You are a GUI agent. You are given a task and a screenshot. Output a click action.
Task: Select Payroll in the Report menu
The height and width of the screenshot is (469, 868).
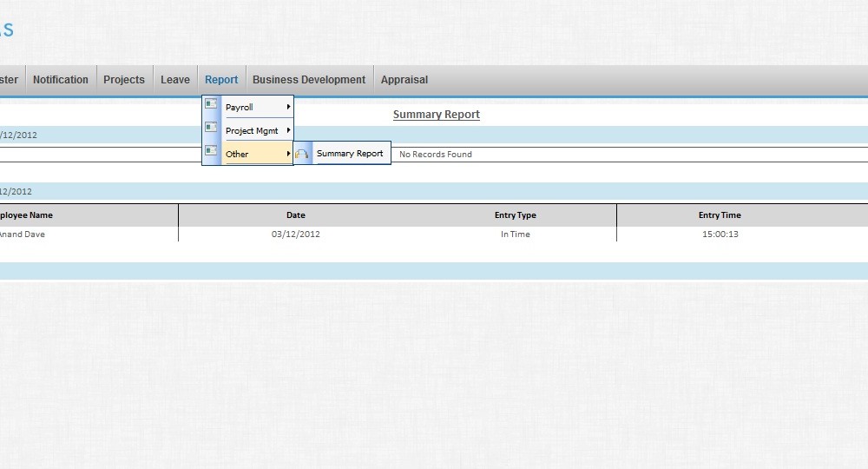point(240,108)
